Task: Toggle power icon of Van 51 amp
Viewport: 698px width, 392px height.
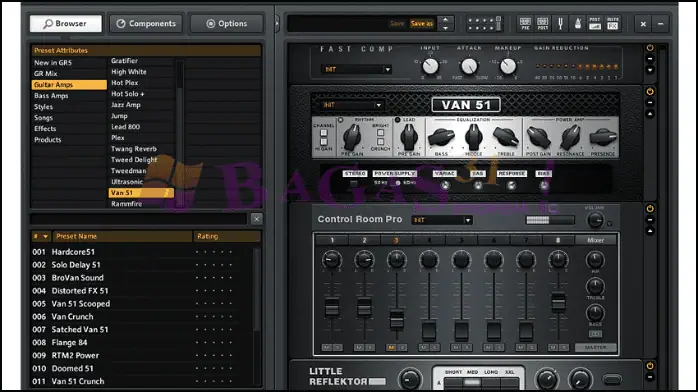Action: coord(650,91)
